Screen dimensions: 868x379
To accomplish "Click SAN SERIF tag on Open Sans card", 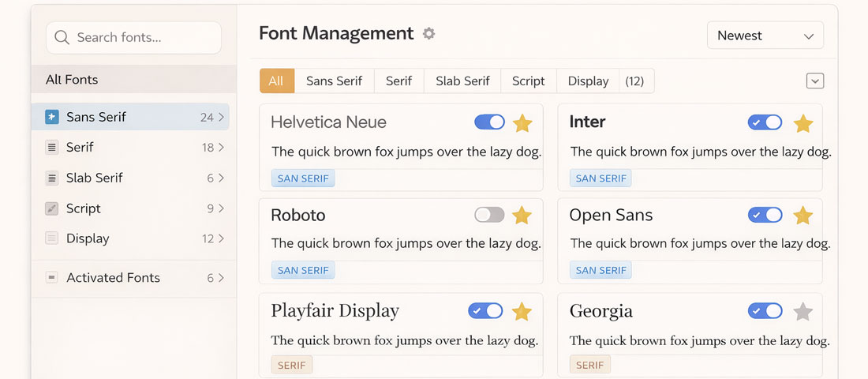I will click(x=600, y=270).
